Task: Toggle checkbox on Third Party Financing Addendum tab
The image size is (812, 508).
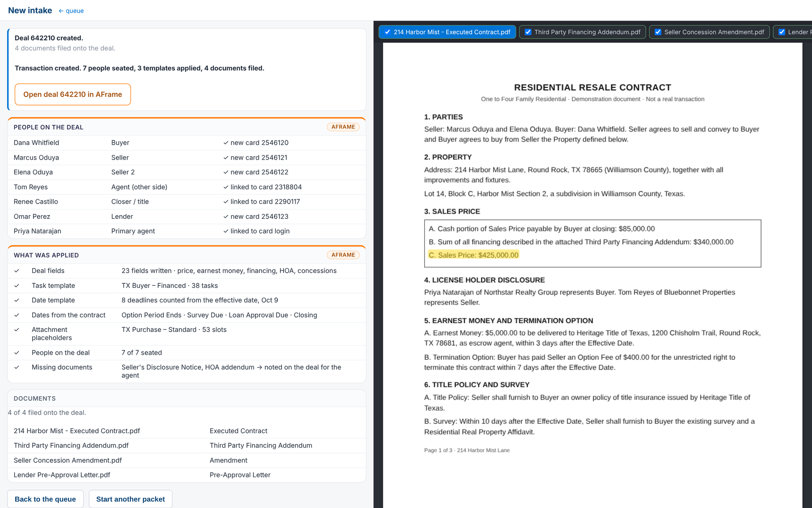Action: (528, 32)
